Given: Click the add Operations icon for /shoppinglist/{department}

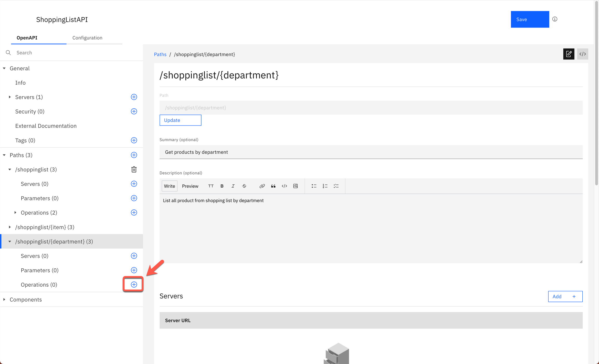Looking at the screenshot, I should [x=134, y=284].
